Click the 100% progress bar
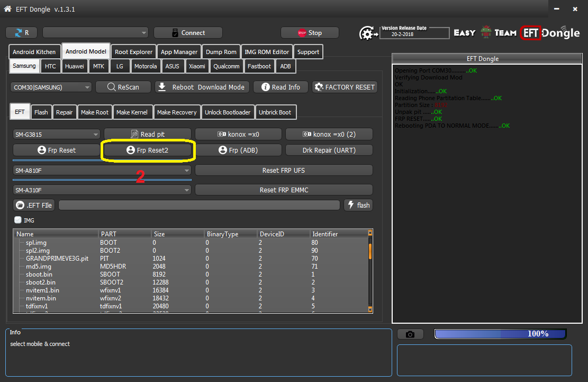 point(500,334)
